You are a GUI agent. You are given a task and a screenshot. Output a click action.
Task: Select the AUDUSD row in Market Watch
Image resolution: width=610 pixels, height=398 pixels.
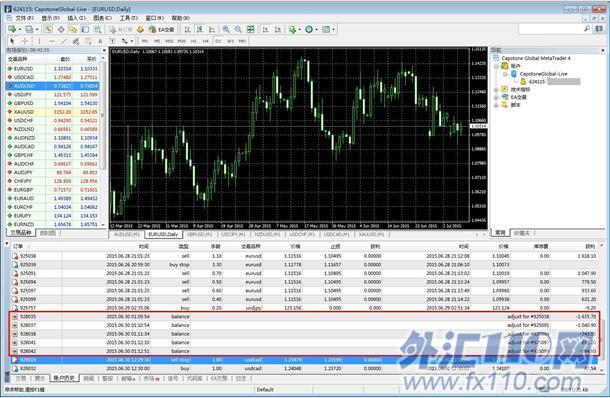(53, 86)
